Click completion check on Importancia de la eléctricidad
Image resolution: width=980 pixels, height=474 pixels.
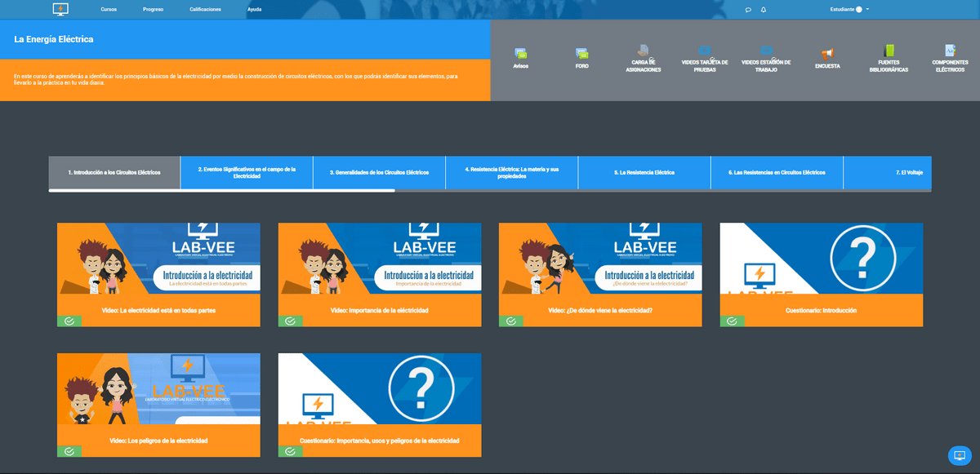(290, 321)
